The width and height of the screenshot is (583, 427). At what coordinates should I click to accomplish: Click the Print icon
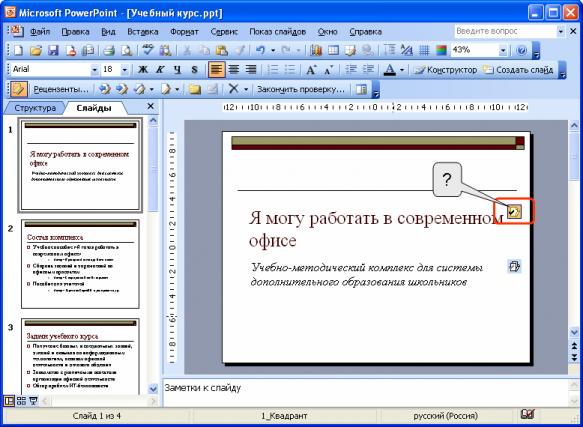click(109, 50)
